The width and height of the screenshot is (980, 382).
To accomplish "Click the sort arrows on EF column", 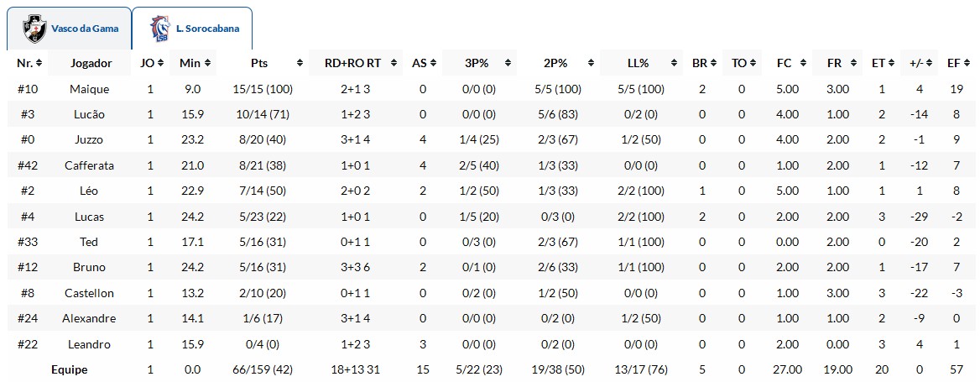I will pos(969,63).
